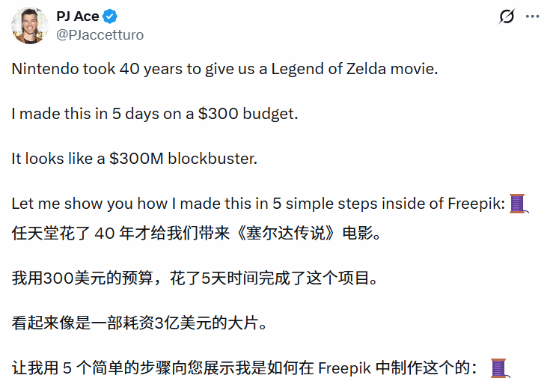Click the PJ Ace display name
Image resolution: width=550 pixels, height=381 pixels.
(78, 16)
